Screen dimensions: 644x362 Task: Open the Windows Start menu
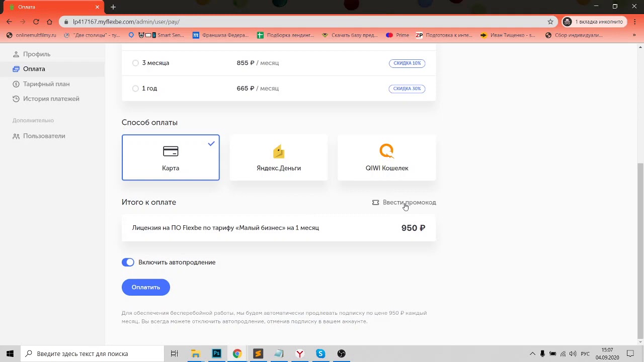(10, 353)
